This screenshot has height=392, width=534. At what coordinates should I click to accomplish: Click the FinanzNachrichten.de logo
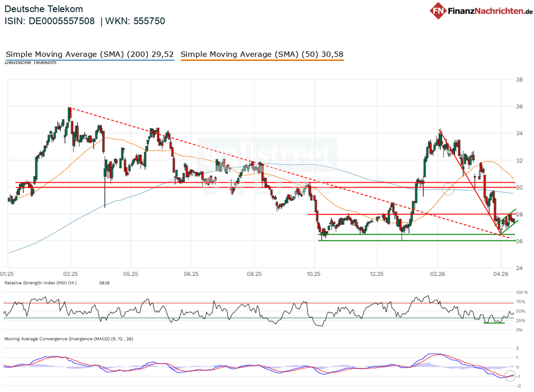pos(481,10)
